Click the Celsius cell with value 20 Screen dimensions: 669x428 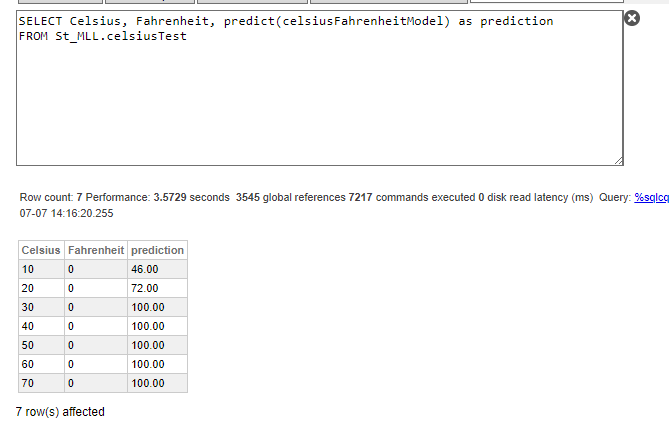coord(41,288)
